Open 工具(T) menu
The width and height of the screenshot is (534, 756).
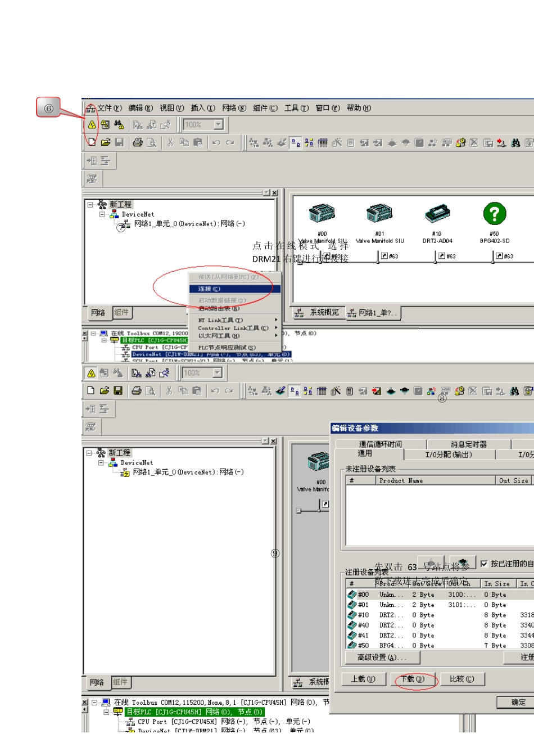296,108
